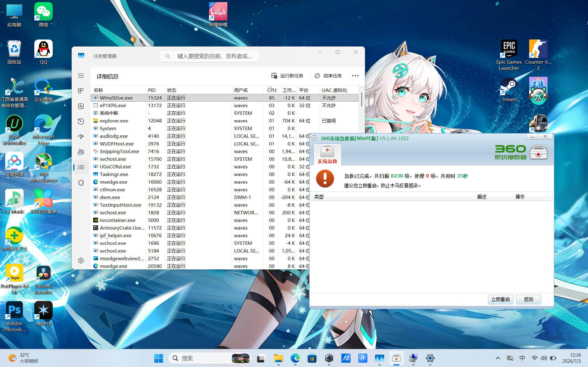Sort processes by the CPU column
Image resolution: width=588 pixels, height=367 pixels.
click(x=271, y=90)
